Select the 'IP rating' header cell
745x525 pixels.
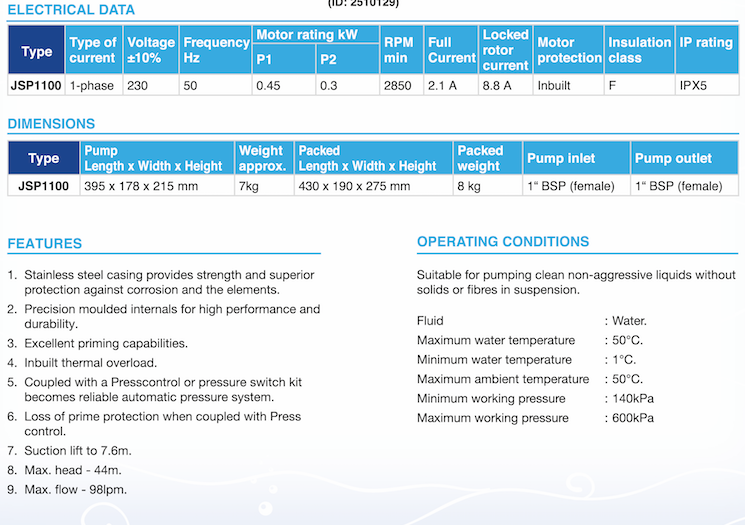707,50
